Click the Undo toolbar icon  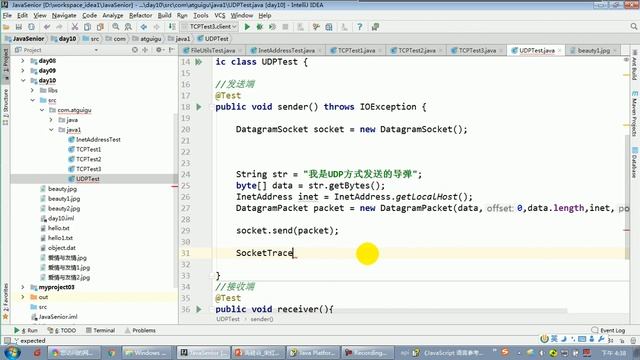tap(47, 27)
